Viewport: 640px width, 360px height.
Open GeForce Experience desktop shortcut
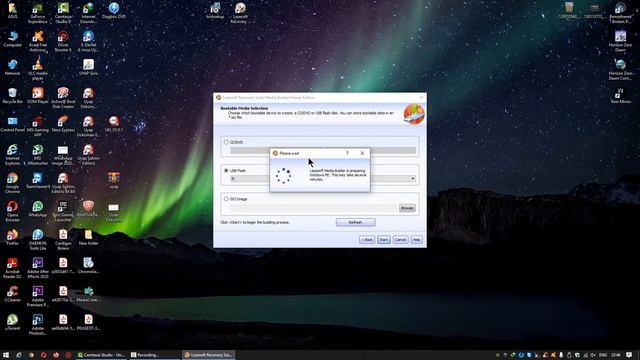38,13
